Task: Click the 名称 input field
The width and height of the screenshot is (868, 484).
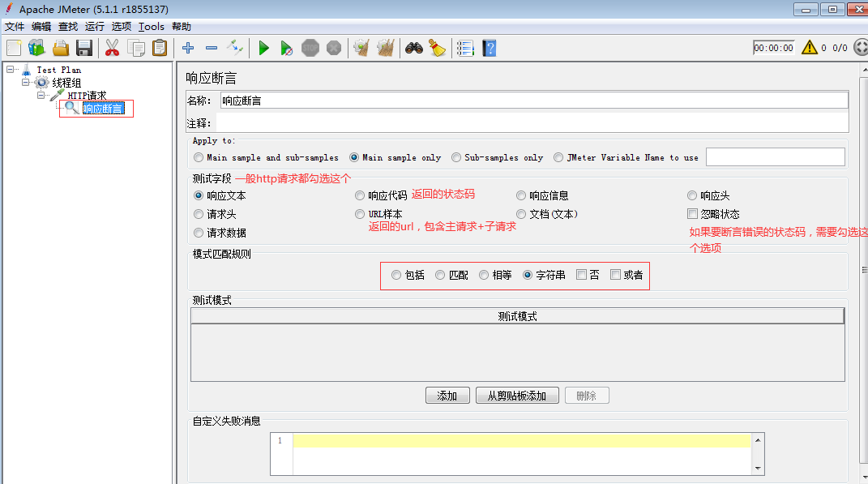Action: click(534, 101)
